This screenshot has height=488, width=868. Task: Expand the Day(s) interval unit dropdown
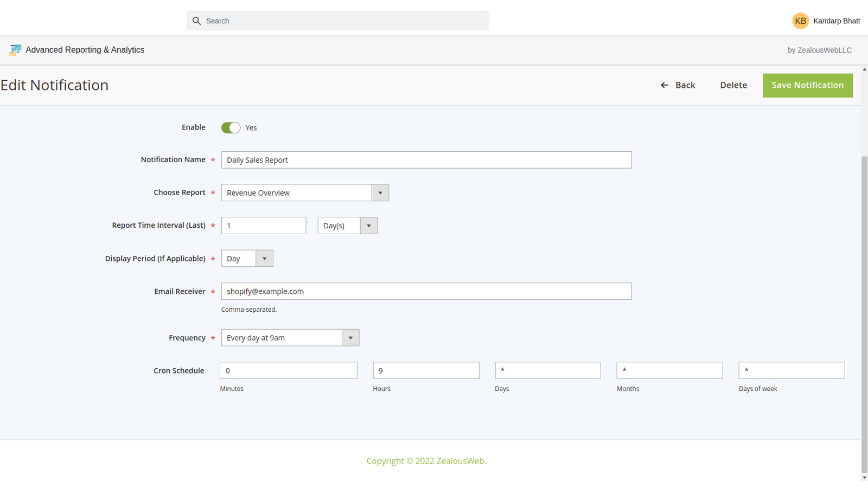coord(347,226)
